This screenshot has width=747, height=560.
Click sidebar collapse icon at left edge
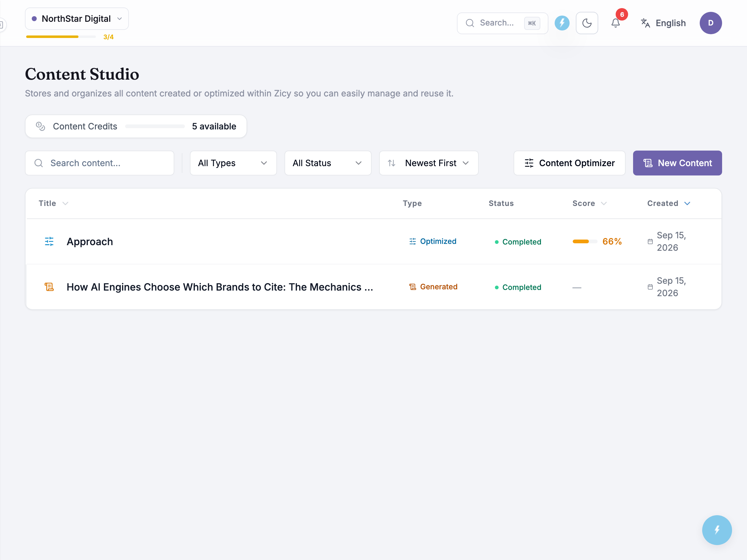(2, 25)
